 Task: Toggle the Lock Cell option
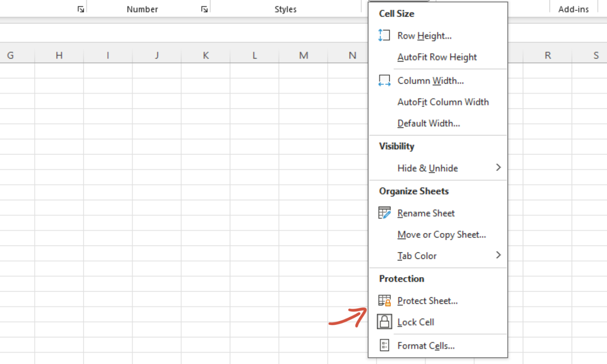tap(416, 322)
